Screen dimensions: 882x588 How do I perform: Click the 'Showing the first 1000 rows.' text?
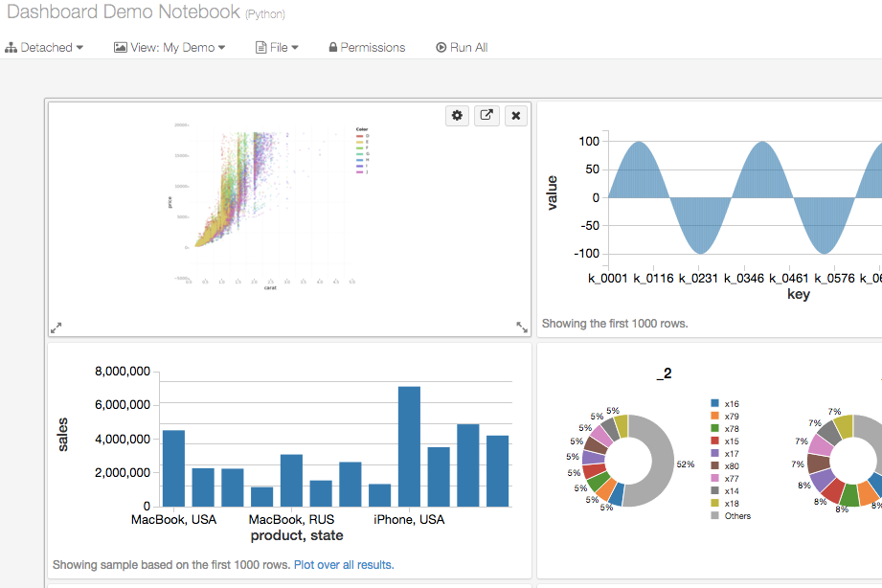click(615, 324)
